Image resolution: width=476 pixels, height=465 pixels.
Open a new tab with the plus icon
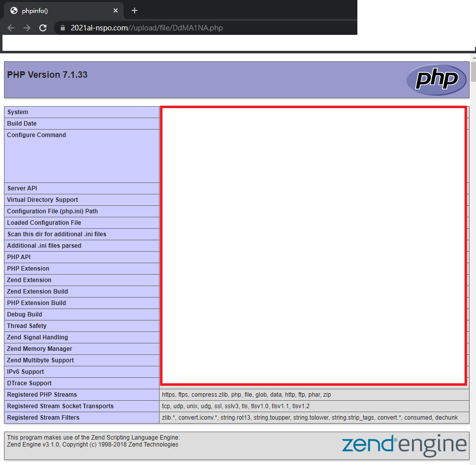pos(135,10)
